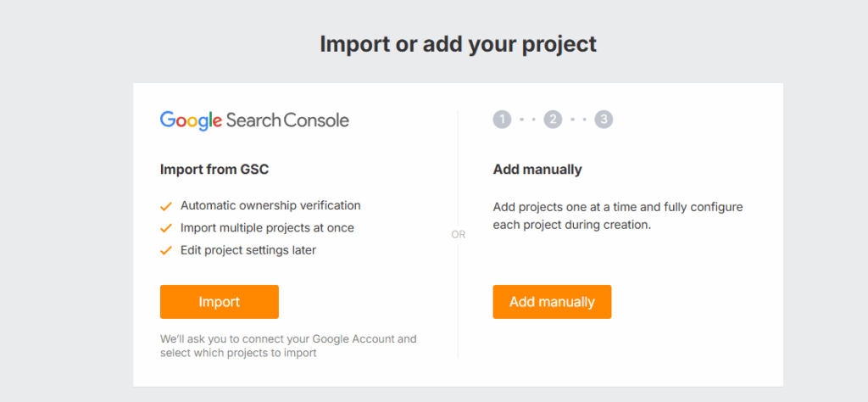868x402 pixels.
Task: Select the 'Import multiple projects at once' text
Action: tap(267, 228)
